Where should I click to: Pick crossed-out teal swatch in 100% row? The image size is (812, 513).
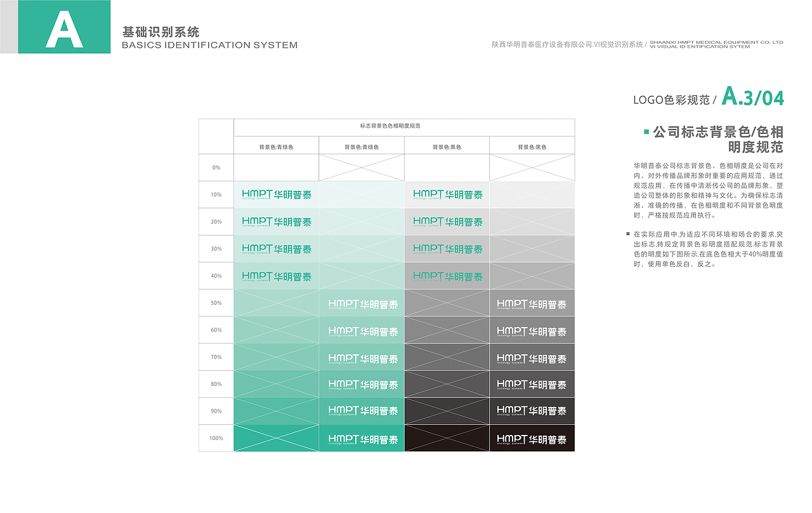click(x=276, y=438)
